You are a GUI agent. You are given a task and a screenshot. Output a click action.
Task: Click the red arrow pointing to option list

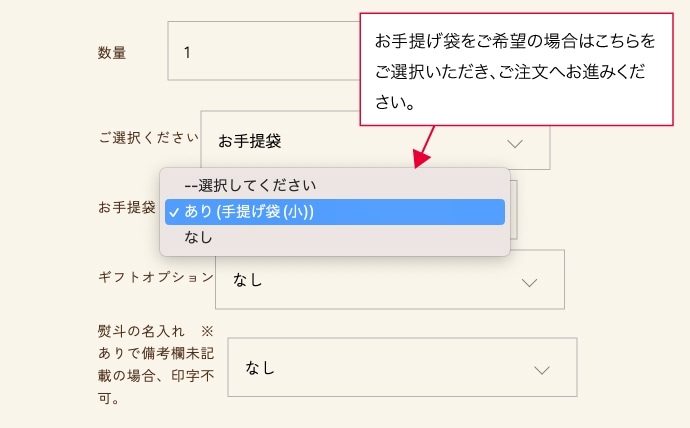click(x=424, y=147)
